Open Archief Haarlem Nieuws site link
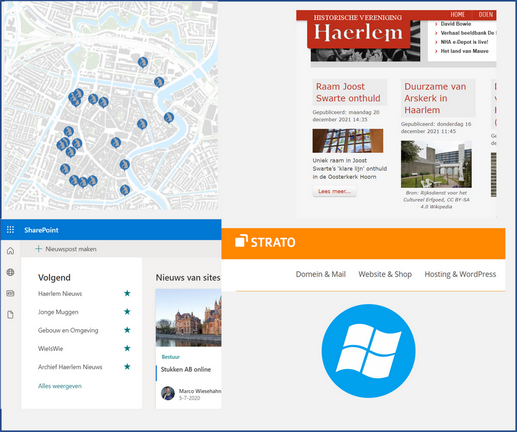Screen dimensions: 517x432 click(x=70, y=367)
